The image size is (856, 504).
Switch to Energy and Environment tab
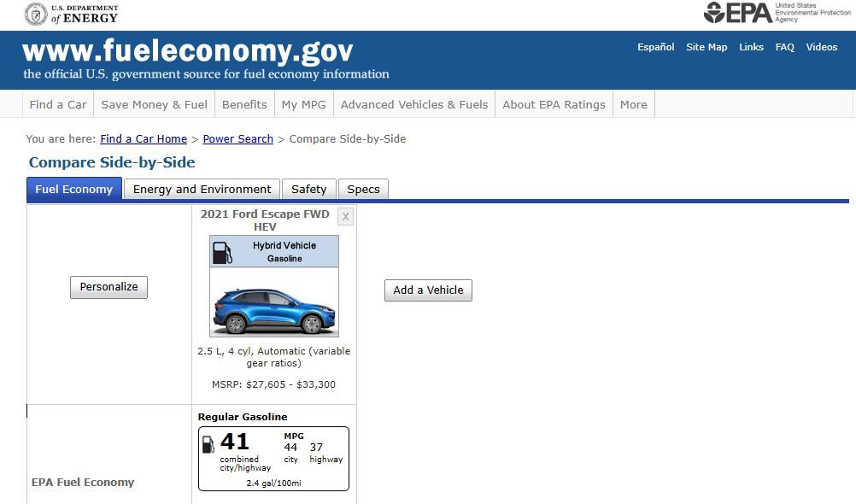(x=202, y=190)
